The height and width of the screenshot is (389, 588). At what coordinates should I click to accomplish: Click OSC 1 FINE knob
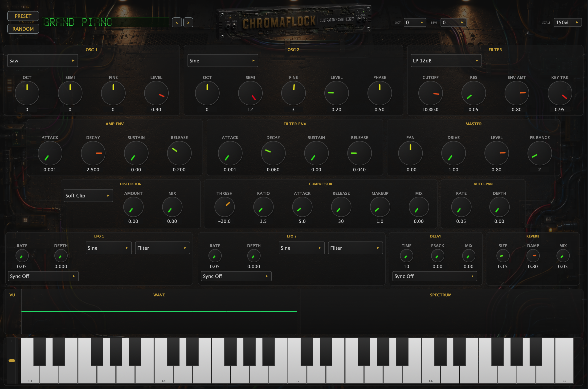pyautogui.click(x=113, y=93)
